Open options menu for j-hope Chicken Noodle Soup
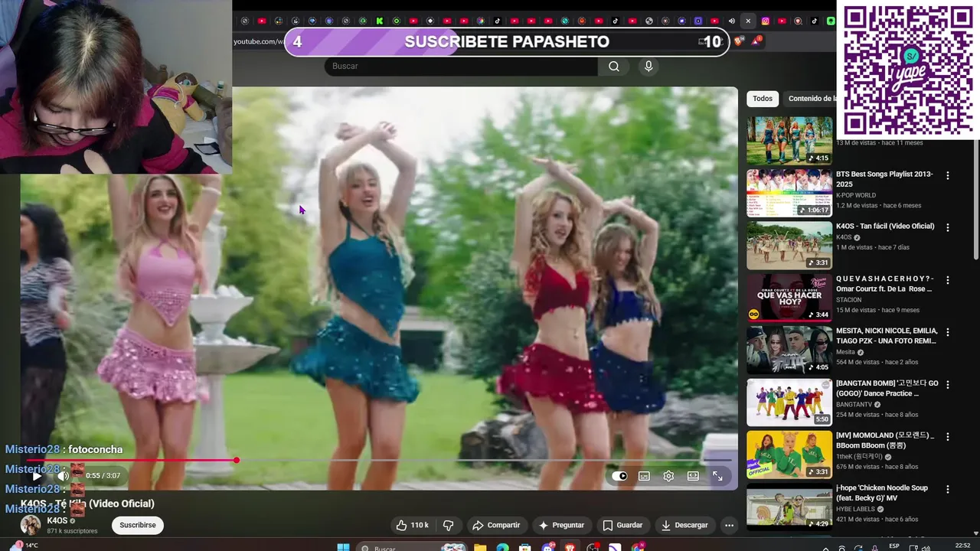 (x=948, y=489)
